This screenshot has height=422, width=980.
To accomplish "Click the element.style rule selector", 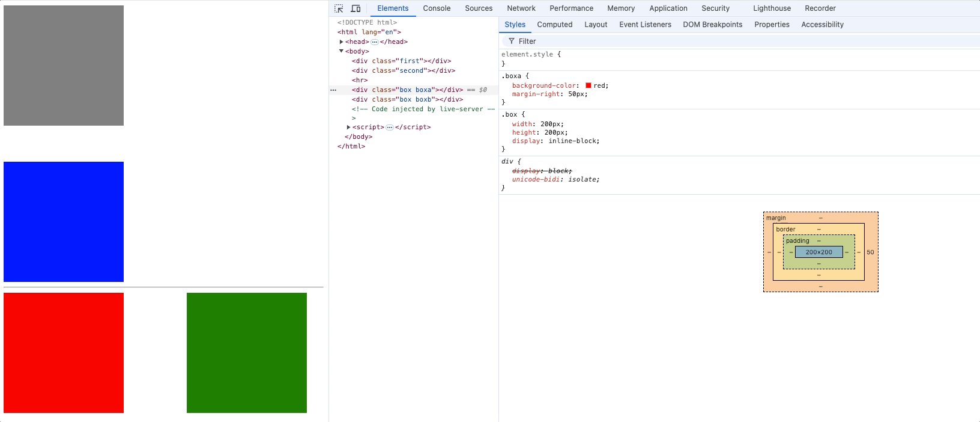I will coord(527,54).
